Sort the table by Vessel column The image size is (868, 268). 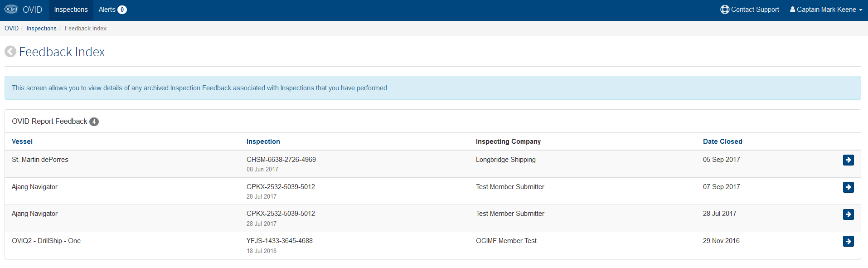[x=22, y=141]
